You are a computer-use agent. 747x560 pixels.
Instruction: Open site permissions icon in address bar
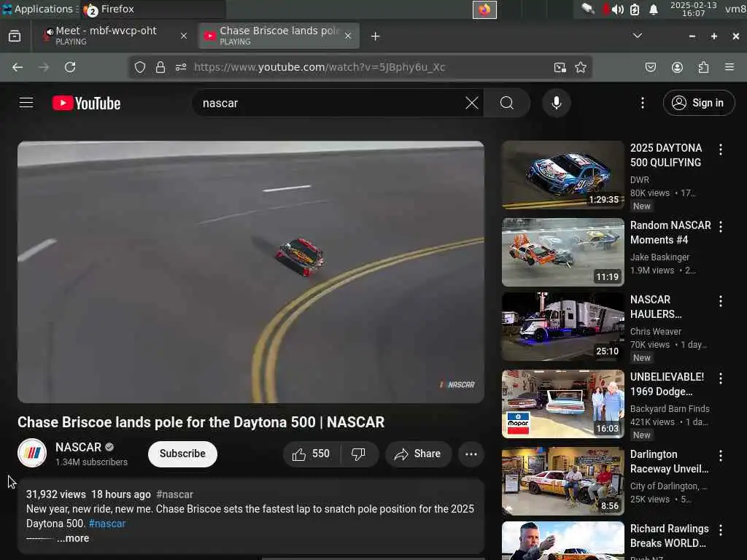tap(181, 67)
